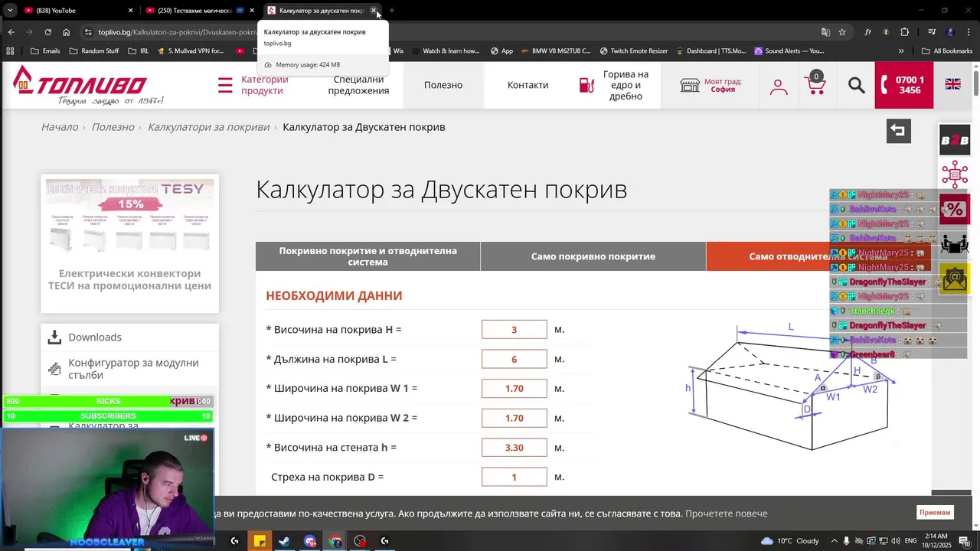The image size is (980, 551).
Task: Open Chrome from the taskbar
Action: tap(335, 541)
